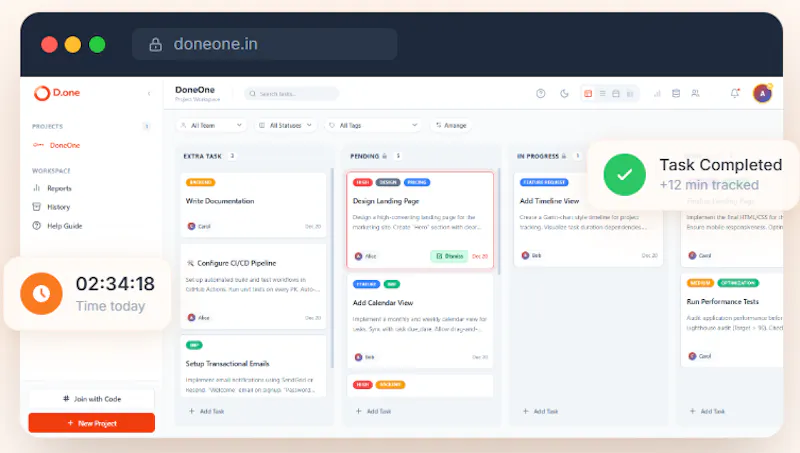Screen dimensions: 800x453
Task: Open the All Statuses dropdown
Action: (285, 125)
